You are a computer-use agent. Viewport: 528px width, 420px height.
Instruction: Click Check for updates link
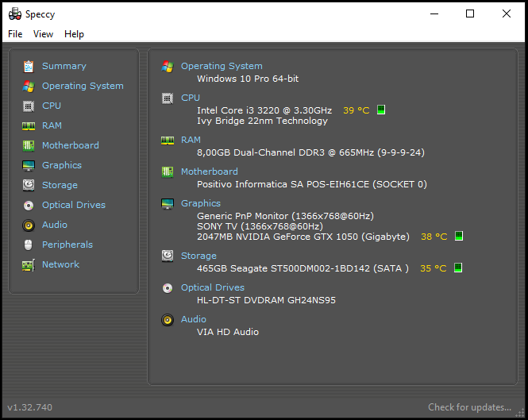click(469, 407)
